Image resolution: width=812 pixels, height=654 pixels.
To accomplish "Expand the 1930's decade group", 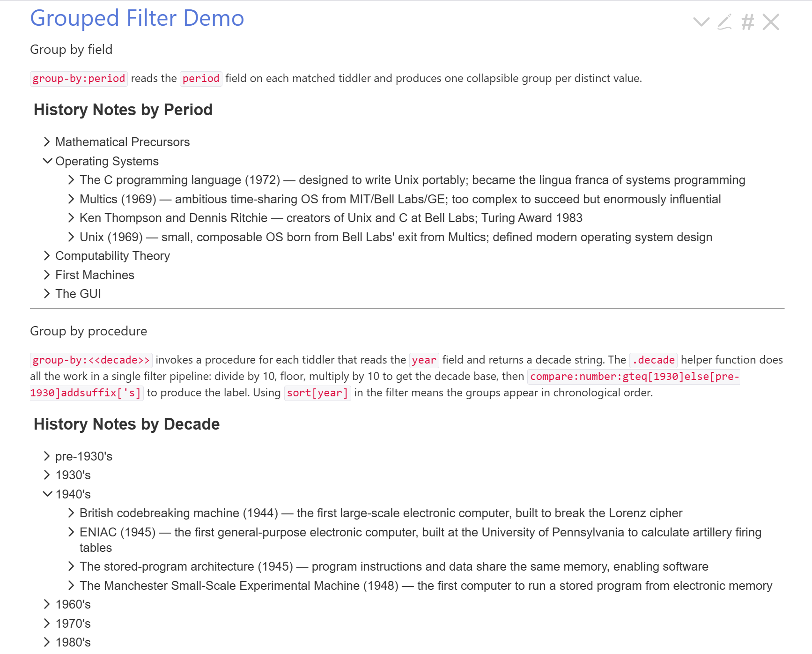I will [47, 475].
